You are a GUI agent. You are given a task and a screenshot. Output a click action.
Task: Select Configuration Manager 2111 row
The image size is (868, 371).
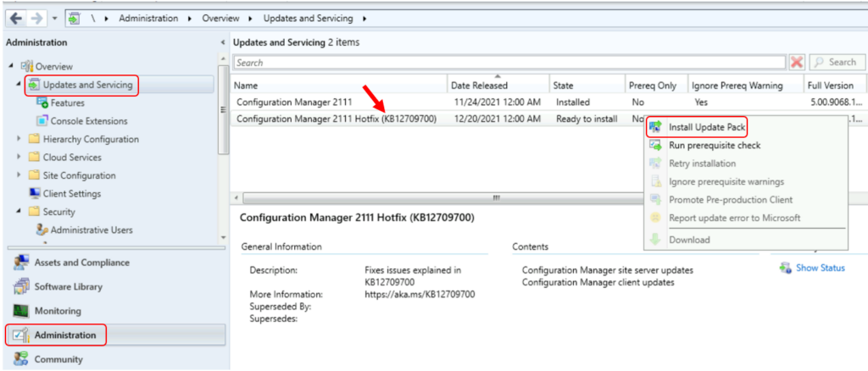click(x=548, y=102)
